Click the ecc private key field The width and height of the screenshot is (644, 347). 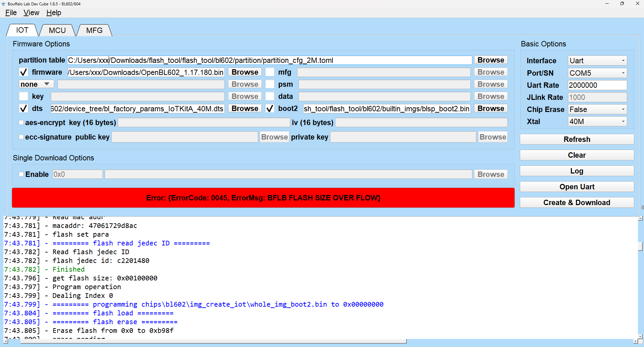pos(403,137)
